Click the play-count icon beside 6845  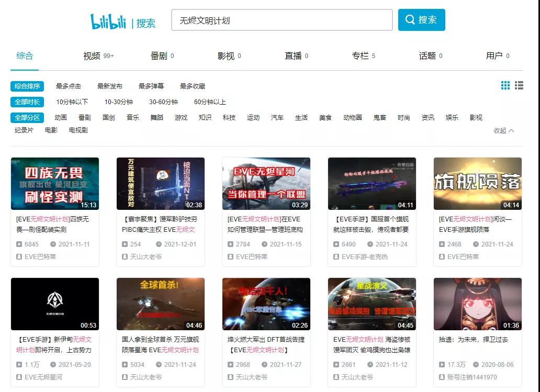click(x=20, y=244)
